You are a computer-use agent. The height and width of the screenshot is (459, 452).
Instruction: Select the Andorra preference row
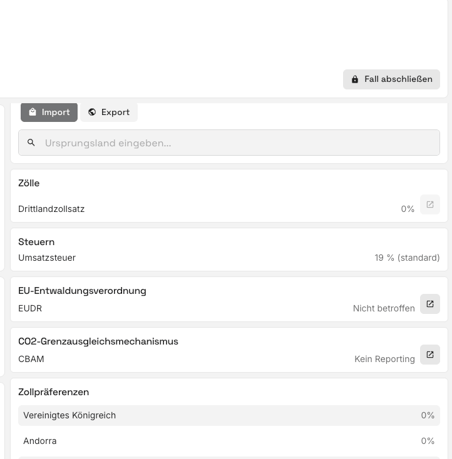pos(229,441)
